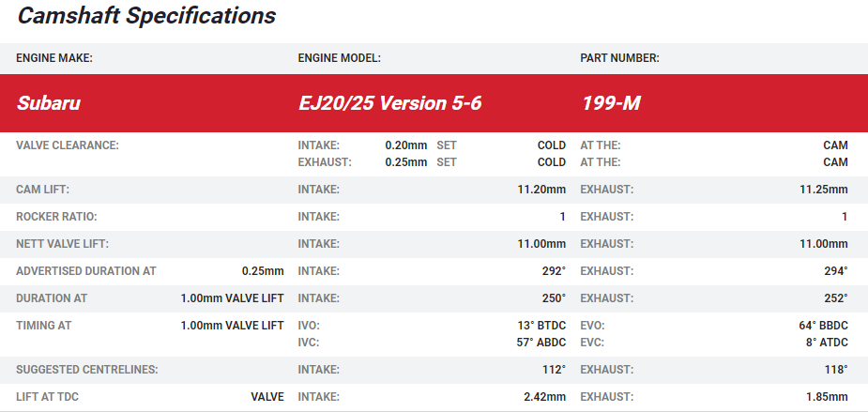Image resolution: width=868 pixels, height=412 pixels.
Task: Click the intake valve clearance 0.20mm value
Action: (405, 145)
